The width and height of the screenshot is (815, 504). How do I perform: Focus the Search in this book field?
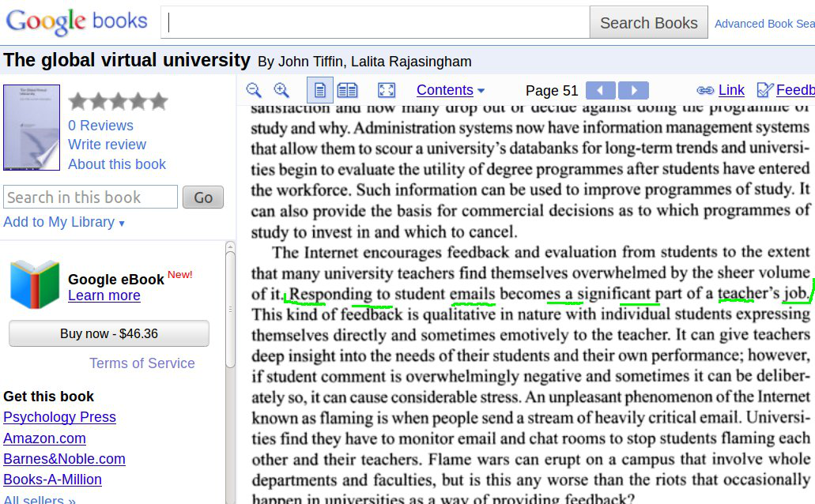(x=90, y=197)
